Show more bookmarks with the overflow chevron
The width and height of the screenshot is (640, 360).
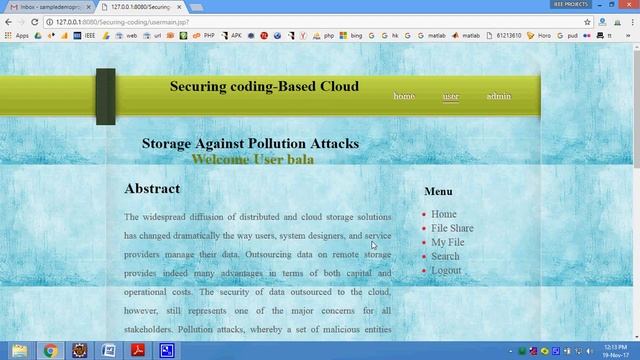point(628,36)
